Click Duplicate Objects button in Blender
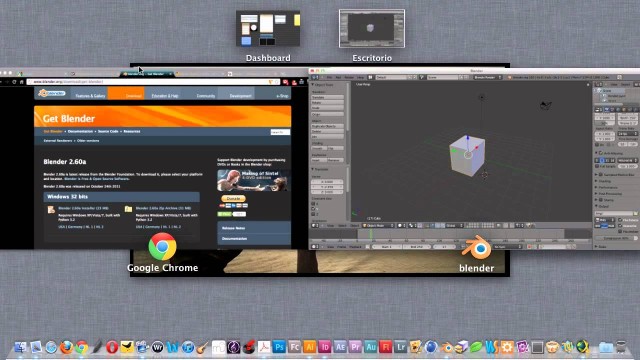 [x=327, y=126]
